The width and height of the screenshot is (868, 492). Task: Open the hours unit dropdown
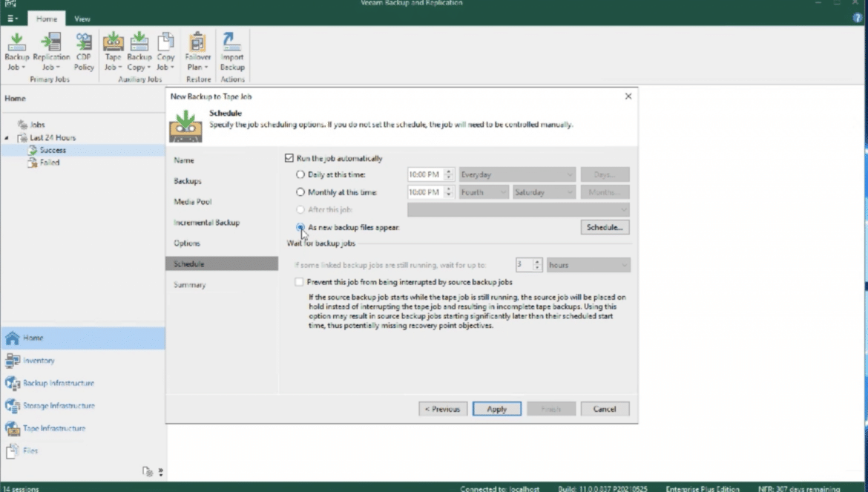pyautogui.click(x=588, y=265)
